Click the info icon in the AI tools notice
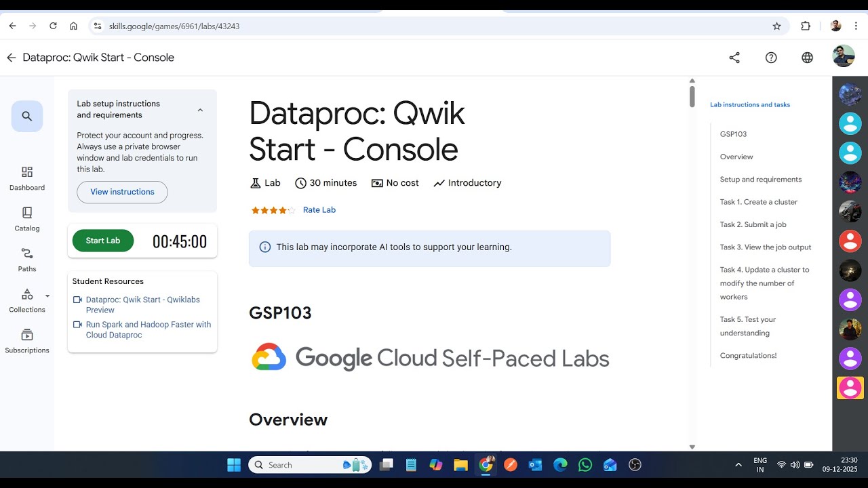Screen dimensions: 868x488 coord(265,247)
